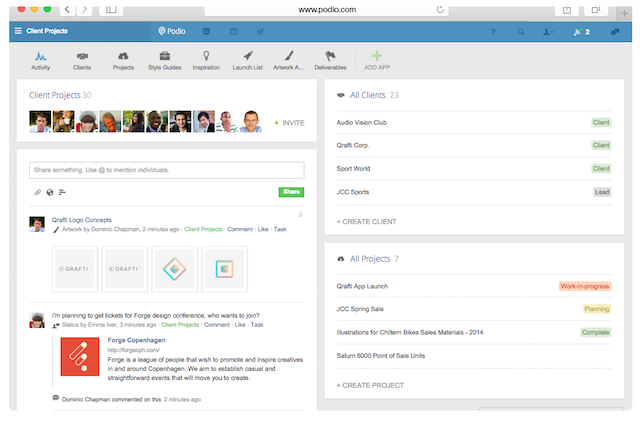The image size is (640, 421).
Task: Open the square logo thumbnail
Action: (224, 269)
